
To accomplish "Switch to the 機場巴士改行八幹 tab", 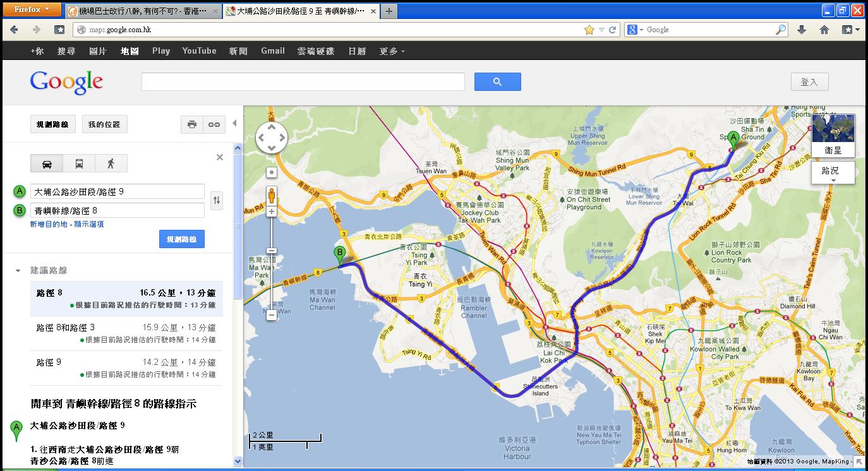I will click(143, 11).
